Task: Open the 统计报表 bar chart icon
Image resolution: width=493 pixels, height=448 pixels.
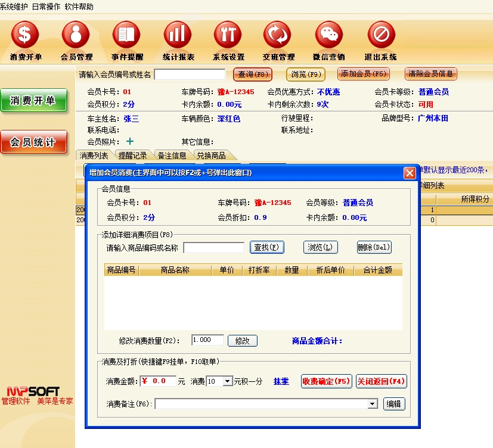Action: coord(178,35)
